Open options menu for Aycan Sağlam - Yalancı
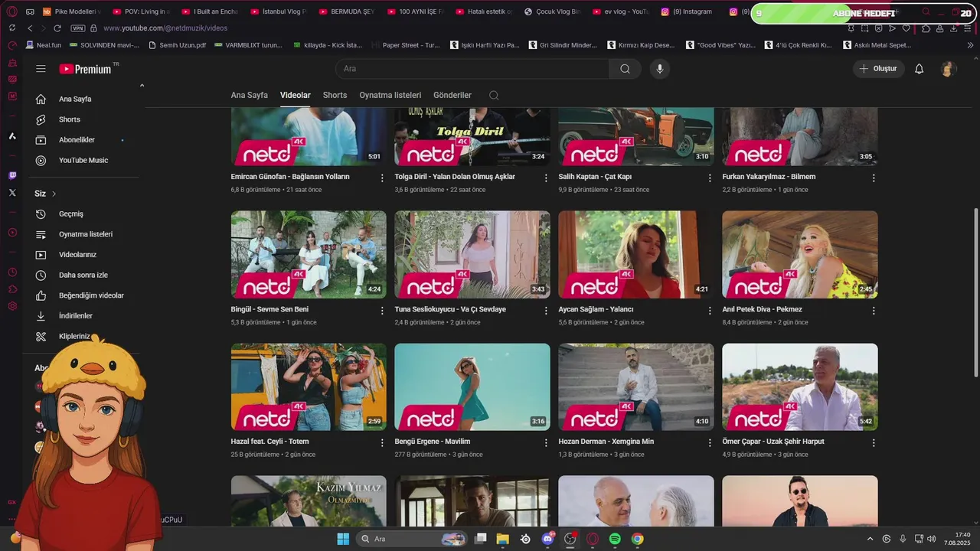Image resolution: width=980 pixels, height=551 pixels. click(x=710, y=311)
